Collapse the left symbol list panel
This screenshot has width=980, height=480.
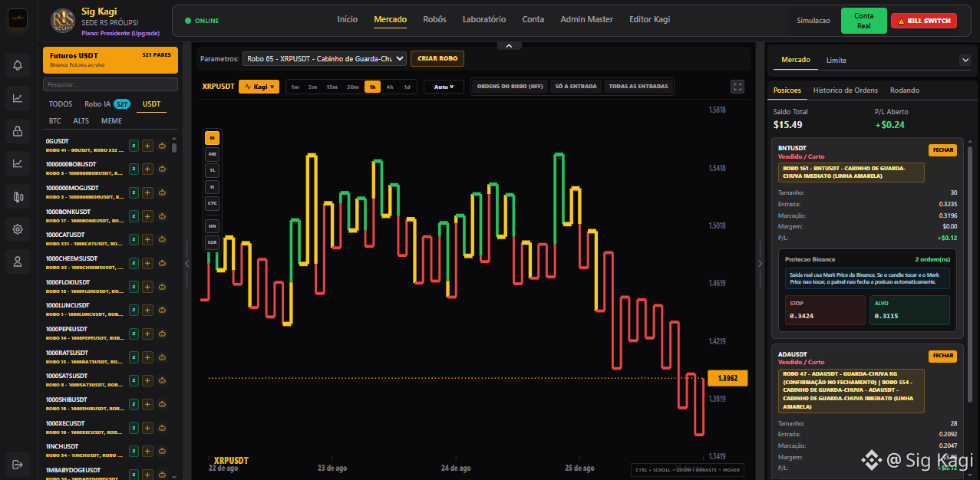pos(186,263)
